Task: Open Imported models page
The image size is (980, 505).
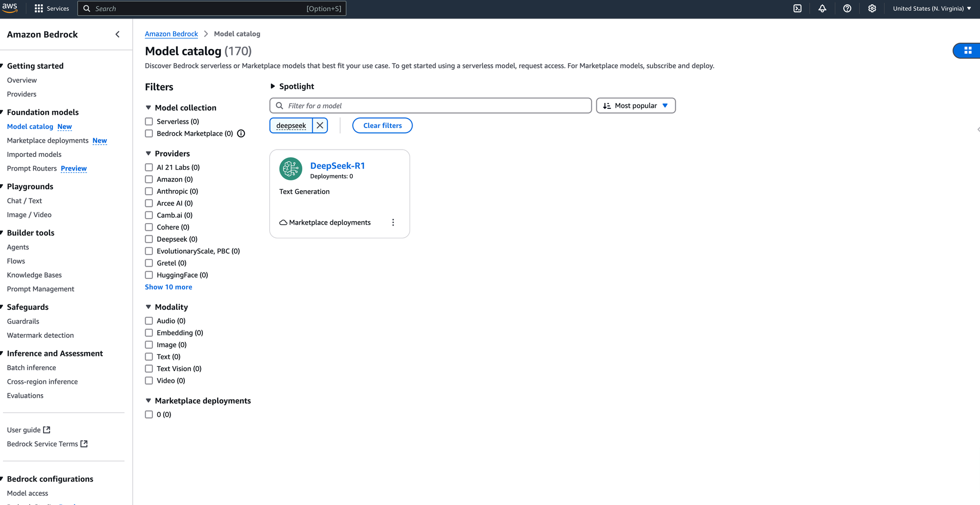Action: pos(34,154)
